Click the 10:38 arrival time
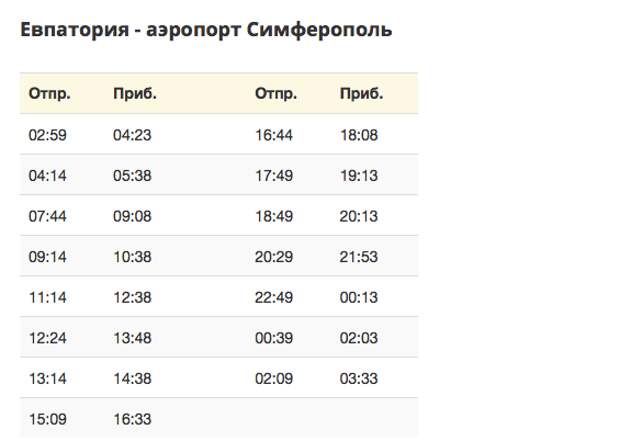Image resolution: width=620 pixels, height=441 pixels. 132,256
